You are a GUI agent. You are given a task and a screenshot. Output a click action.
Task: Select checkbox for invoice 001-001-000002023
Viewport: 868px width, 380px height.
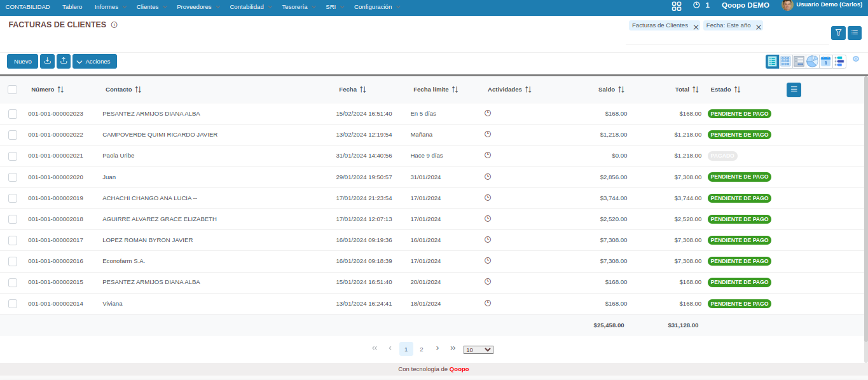(13, 114)
